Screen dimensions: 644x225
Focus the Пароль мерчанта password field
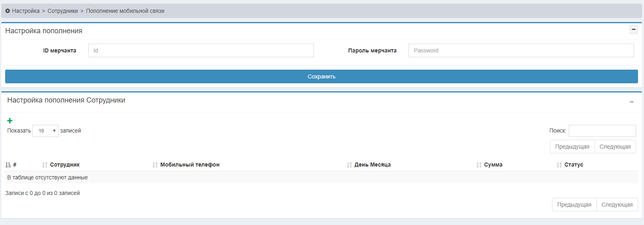(521, 50)
